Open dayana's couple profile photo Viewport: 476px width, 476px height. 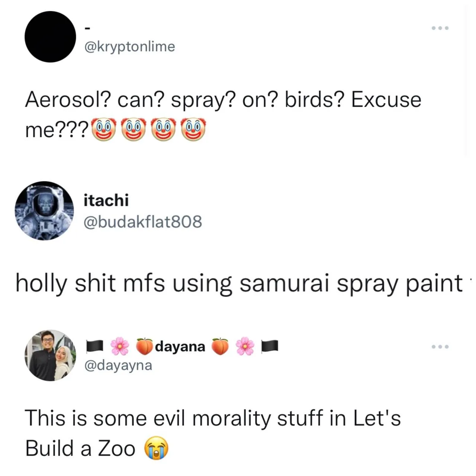50,355
